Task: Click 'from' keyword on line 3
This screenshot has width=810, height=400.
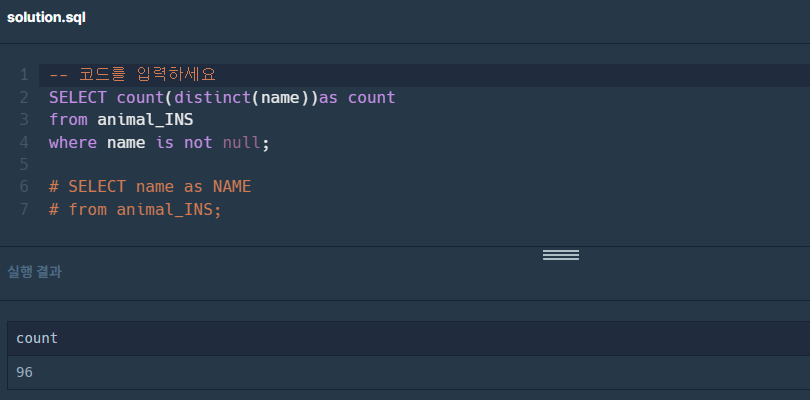Action: (68, 120)
